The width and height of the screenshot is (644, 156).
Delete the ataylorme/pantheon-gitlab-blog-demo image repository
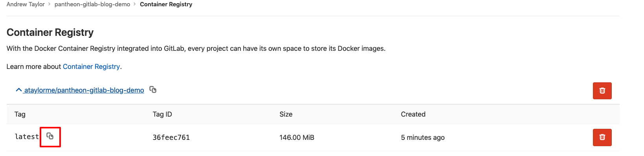tap(602, 91)
